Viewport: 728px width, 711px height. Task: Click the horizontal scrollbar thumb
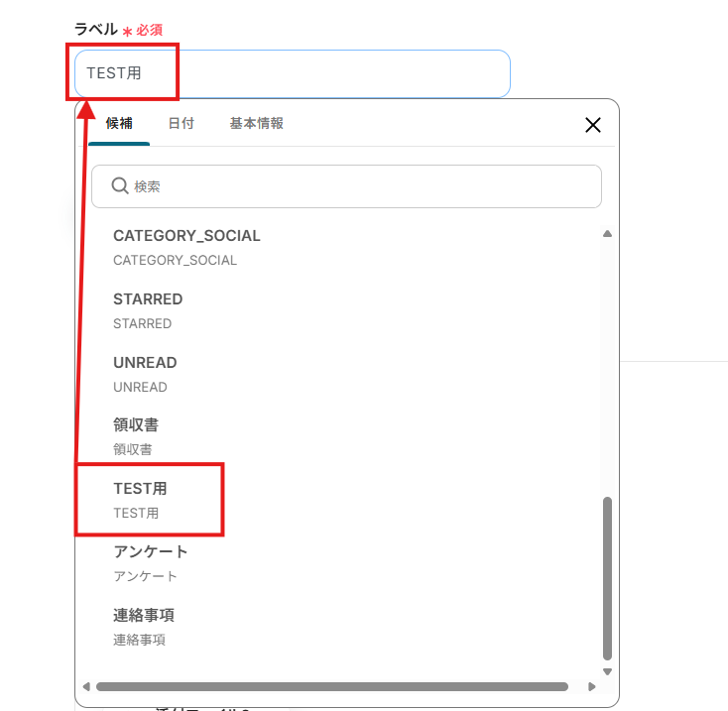(x=332, y=686)
